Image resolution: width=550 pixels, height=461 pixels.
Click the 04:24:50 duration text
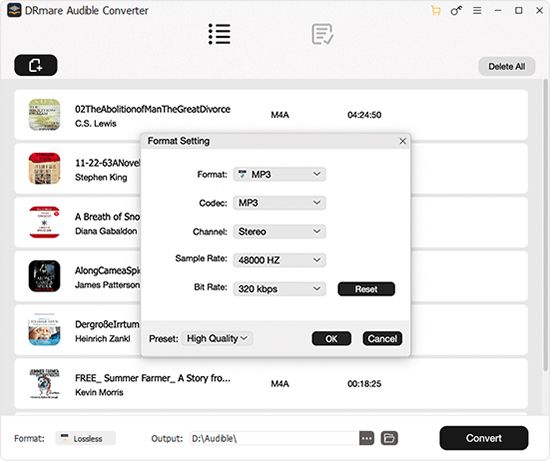coord(364,115)
